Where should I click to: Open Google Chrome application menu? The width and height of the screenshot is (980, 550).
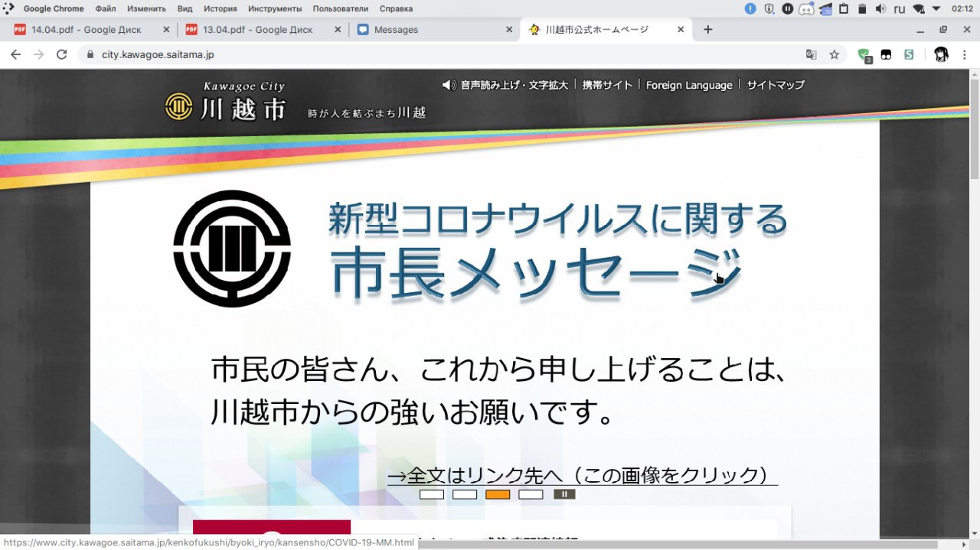click(54, 9)
